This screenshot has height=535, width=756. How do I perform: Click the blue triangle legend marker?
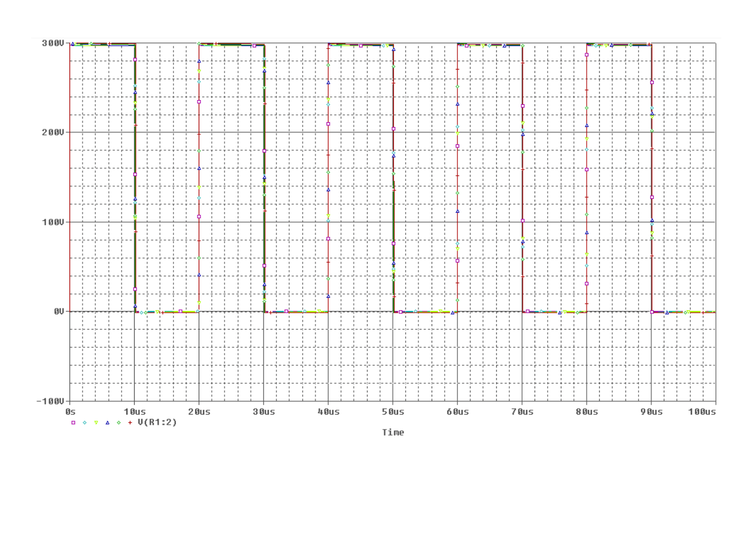pyautogui.click(x=107, y=422)
